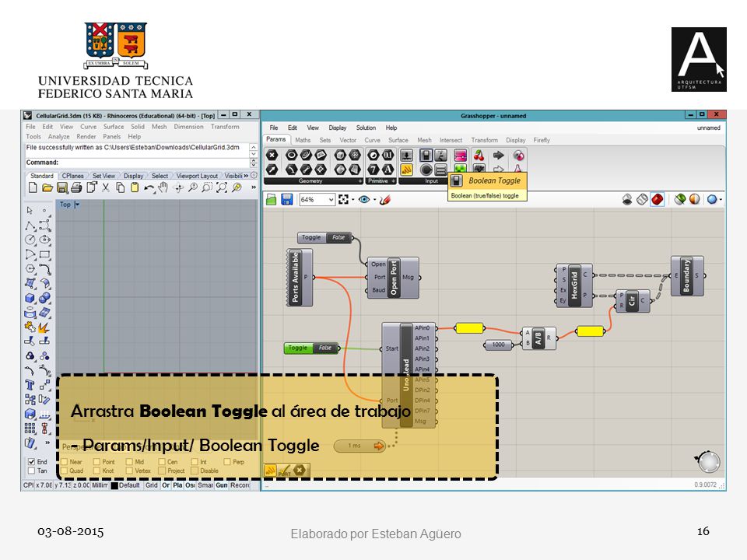Click the New file icon in Rhino toolbar
Screen dimensions: 747x560
[x=33, y=187]
